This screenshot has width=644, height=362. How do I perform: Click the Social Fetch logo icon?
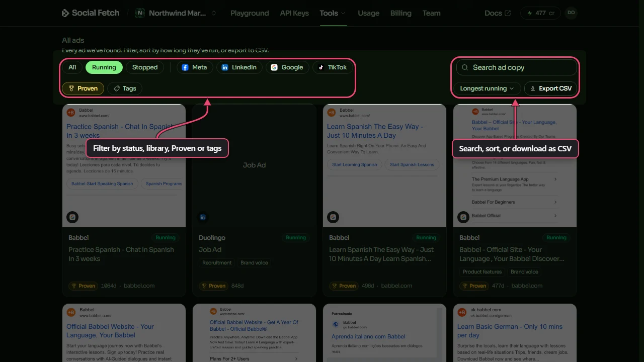[65, 13]
